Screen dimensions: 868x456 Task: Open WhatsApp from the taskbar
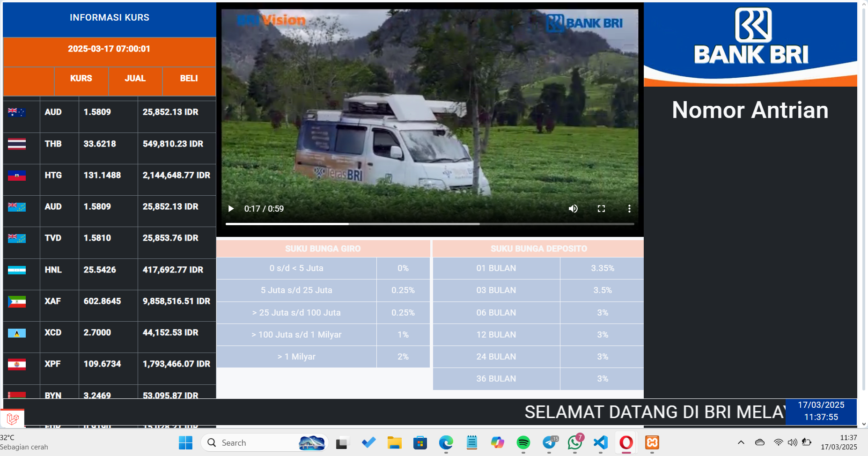[575, 442]
